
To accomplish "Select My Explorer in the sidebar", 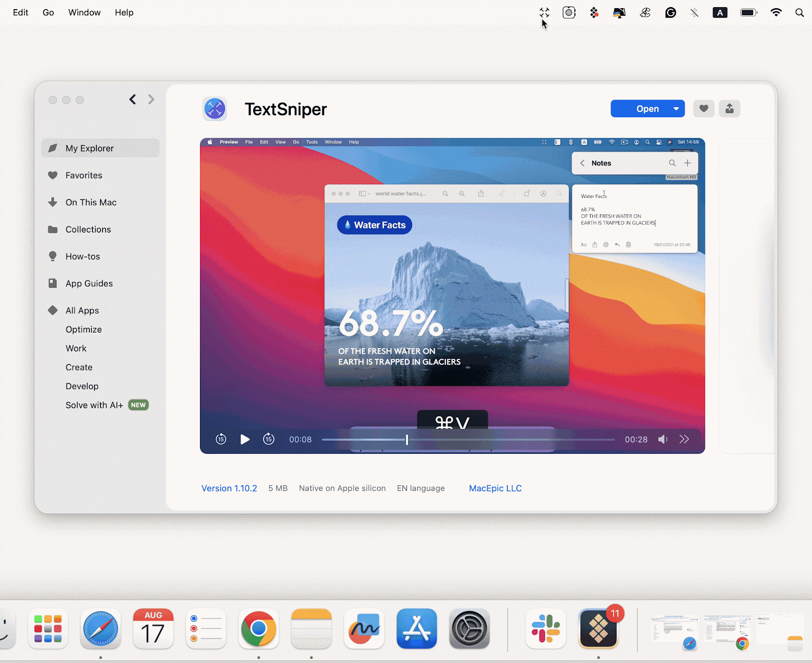I will (x=100, y=148).
